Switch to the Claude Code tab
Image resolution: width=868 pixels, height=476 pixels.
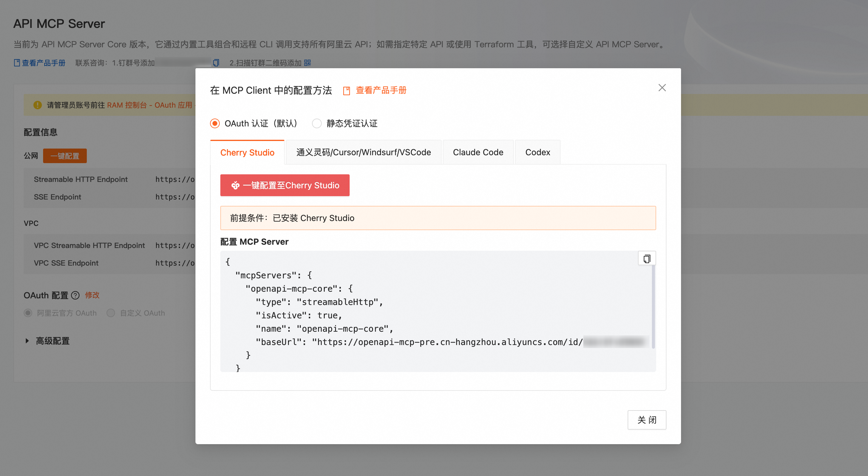[x=478, y=153]
